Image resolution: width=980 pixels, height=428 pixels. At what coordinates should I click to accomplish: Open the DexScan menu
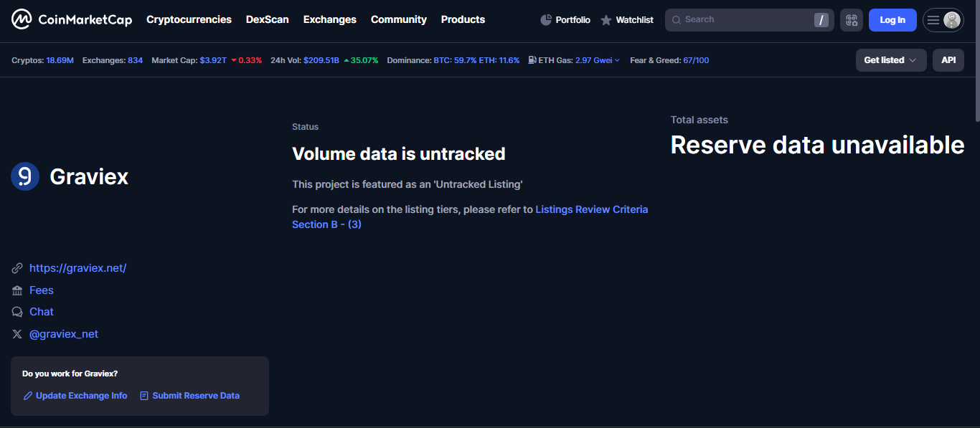click(268, 19)
